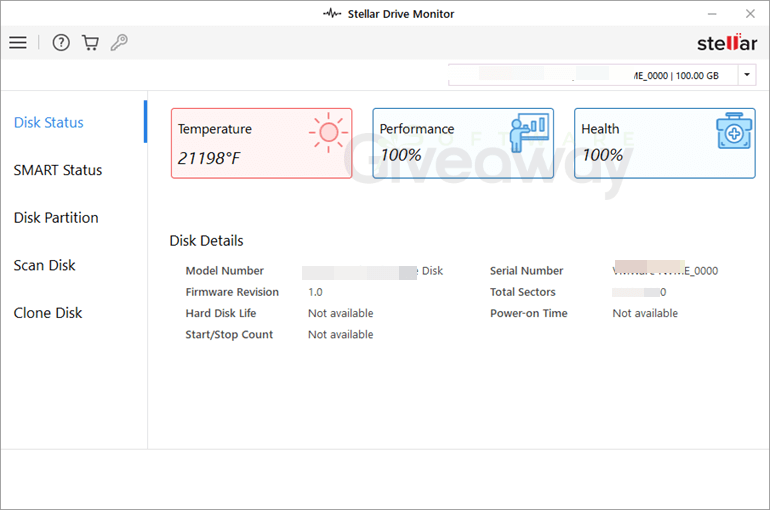The height and width of the screenshot is (510, 770).
Task: Click the Performance card
Action: (x=463, y=143)
